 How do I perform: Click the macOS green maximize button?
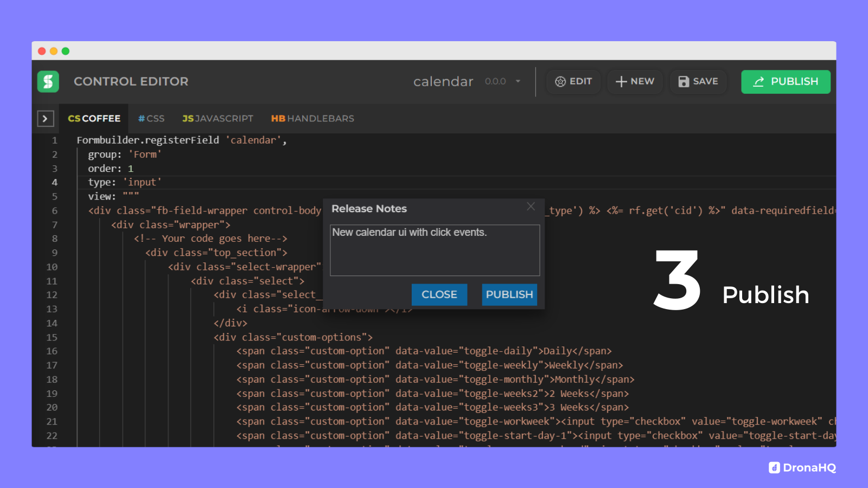click(x=66, y=51)
